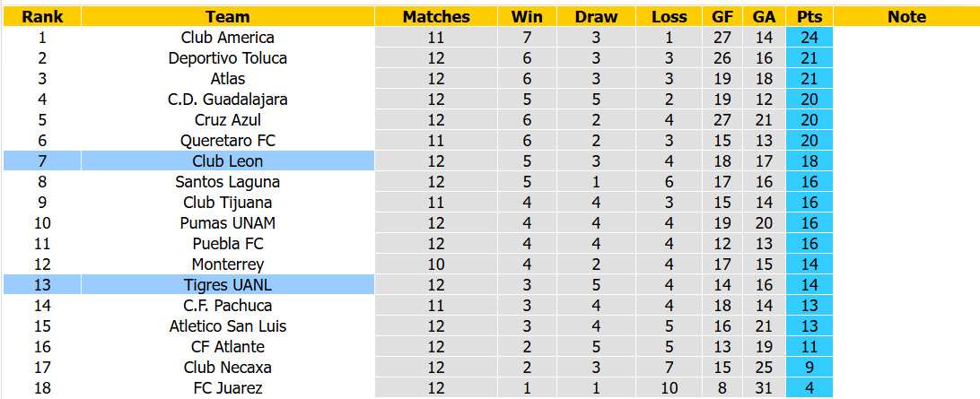Select the Pumas UNAM team name
Viewport: 980px width, 399px height.
(x=228, y=223)
